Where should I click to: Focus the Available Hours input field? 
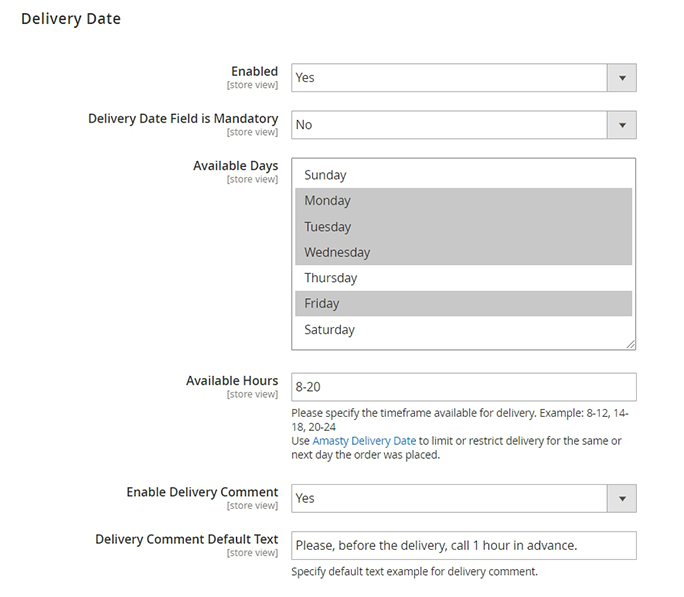click(x=463, y=387)
